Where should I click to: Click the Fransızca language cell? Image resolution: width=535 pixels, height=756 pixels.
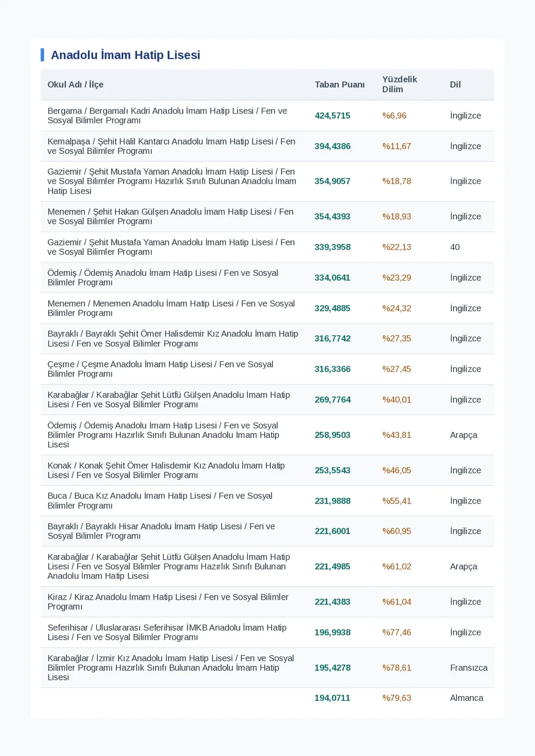[469, 668]
